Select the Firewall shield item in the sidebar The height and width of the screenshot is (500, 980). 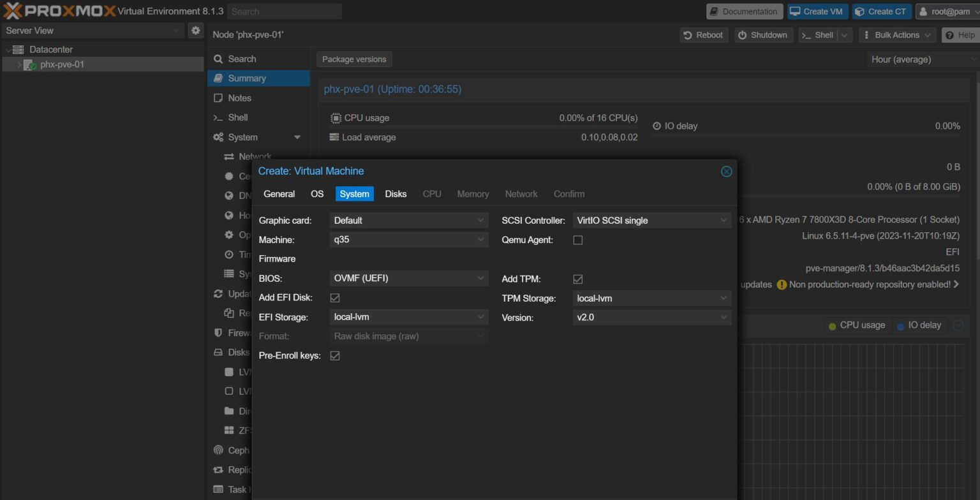[236, 332]
